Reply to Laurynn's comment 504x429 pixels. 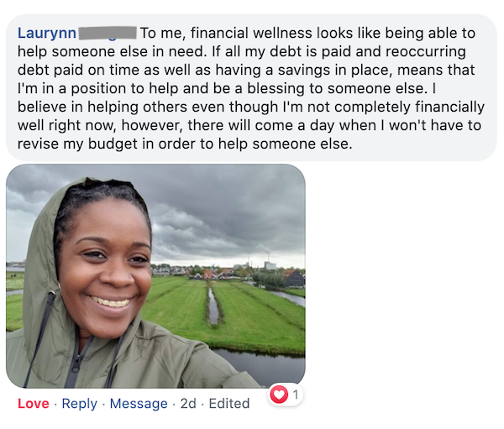coord(80,404)
